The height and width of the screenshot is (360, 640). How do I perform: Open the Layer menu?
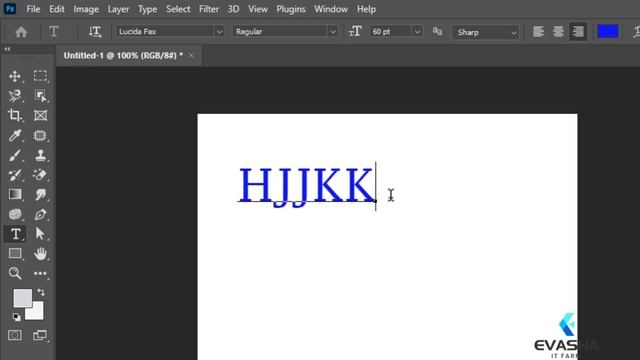118,9
